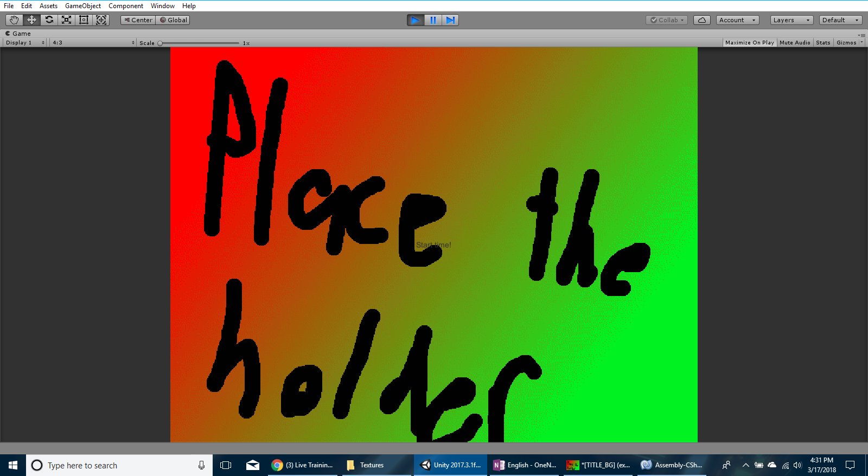Select the Hand tool
This screenshot has width=868, height=476.
point(14,20)
